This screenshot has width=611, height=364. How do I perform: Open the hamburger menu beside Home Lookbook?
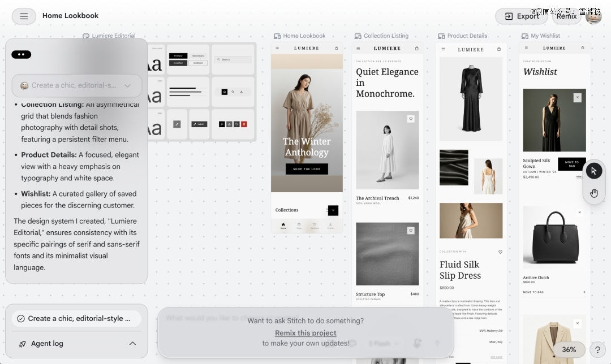[x=24, y=16]
